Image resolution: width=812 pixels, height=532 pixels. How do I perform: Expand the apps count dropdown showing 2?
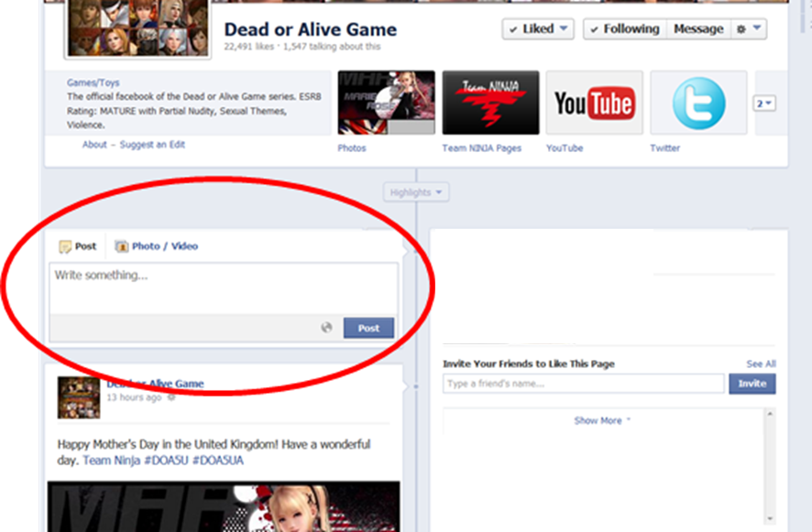tap(763, 103)
